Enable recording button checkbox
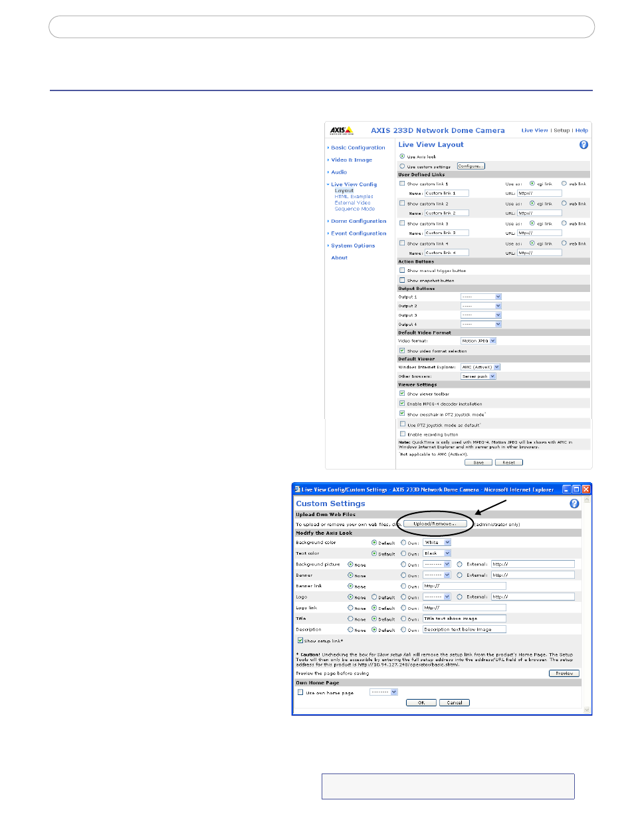The image size is (634, 840). click(402, 434)
